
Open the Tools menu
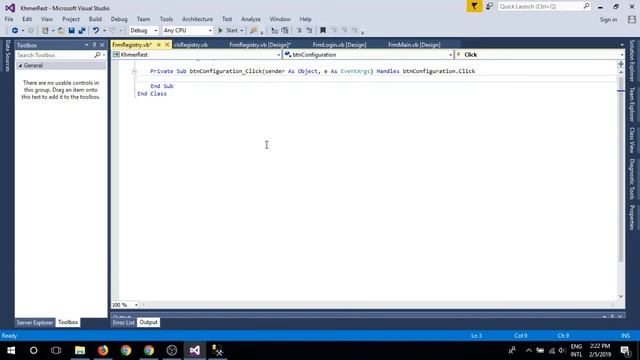click(166, 19)
